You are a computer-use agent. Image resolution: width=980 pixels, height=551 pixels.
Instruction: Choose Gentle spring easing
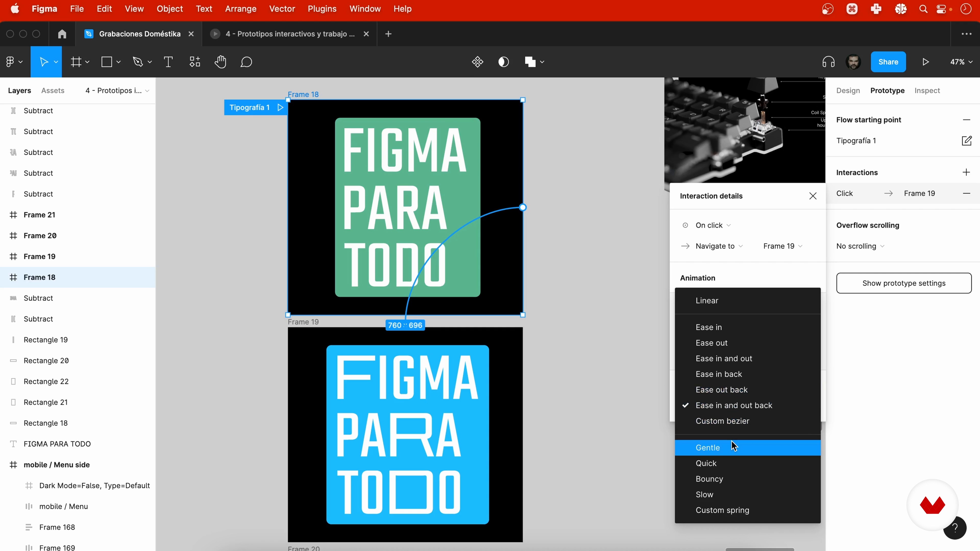pos(748,448)
